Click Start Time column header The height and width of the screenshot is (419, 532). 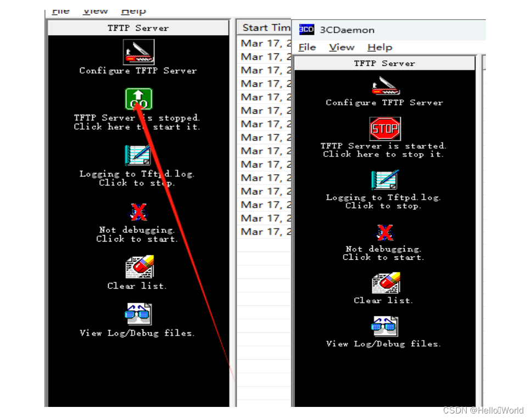coord(264,27)
